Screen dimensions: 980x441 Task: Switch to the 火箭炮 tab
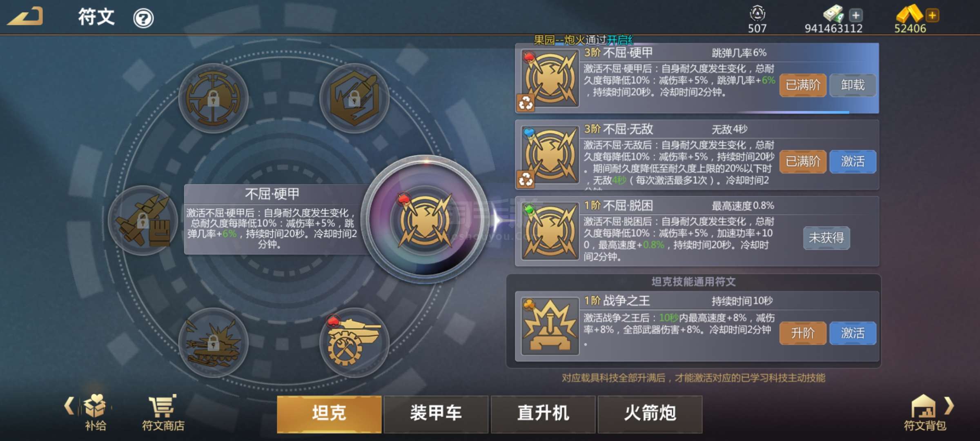(x=650, y=414)
